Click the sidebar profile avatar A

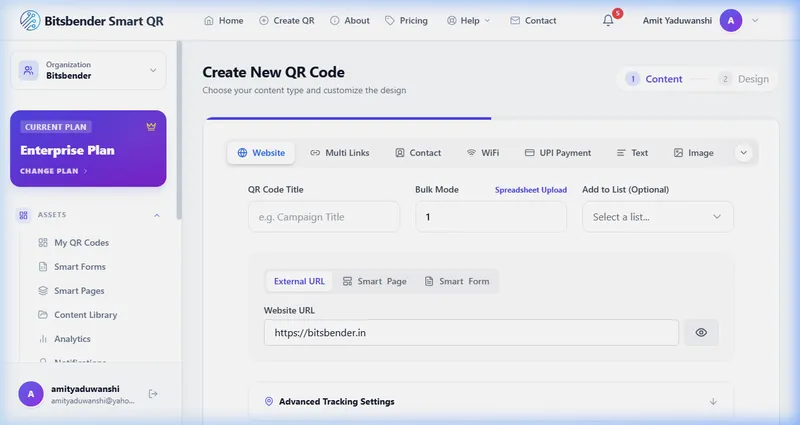click(x=31, y=394)
